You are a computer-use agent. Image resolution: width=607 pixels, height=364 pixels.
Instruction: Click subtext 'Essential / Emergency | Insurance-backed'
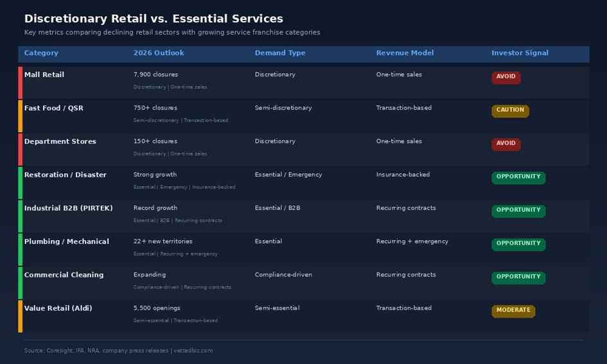tap(184, 187)
